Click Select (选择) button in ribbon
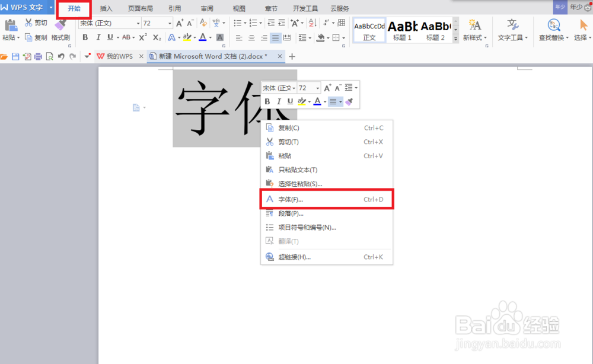This screenshot has height=364, width=593. [583, 30]
